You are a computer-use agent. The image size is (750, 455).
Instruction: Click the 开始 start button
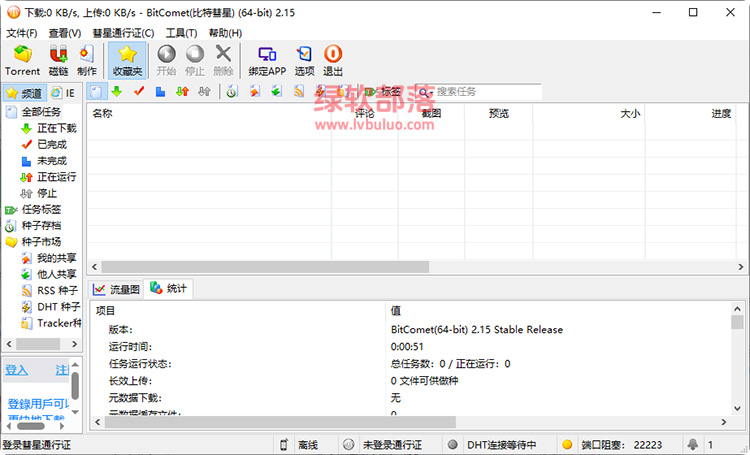(166, 60)
